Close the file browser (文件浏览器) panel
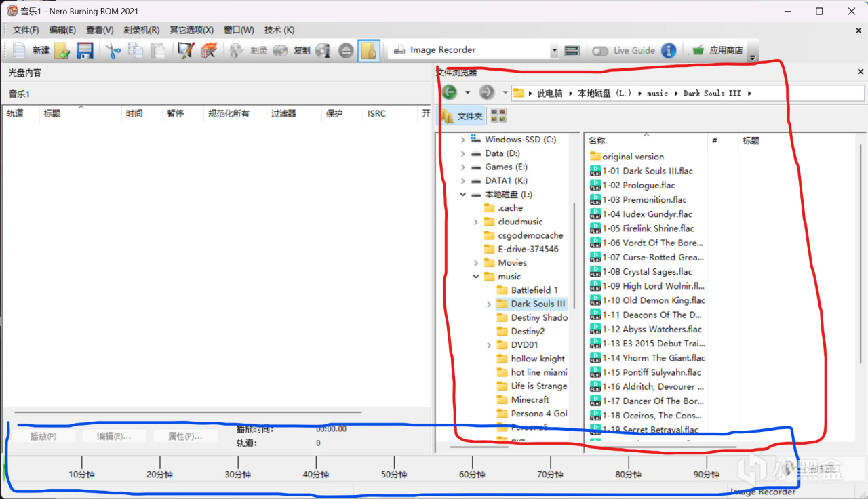Screen dimensions: 868x499 coord(861,72)
